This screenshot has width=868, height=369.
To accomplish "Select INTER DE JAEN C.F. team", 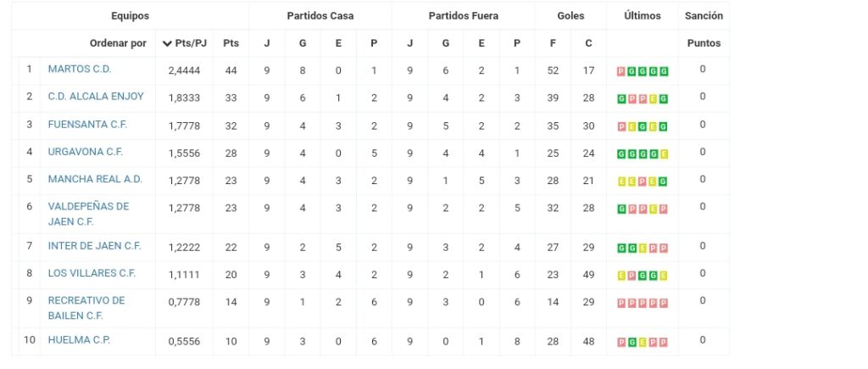I will [95, 245].
